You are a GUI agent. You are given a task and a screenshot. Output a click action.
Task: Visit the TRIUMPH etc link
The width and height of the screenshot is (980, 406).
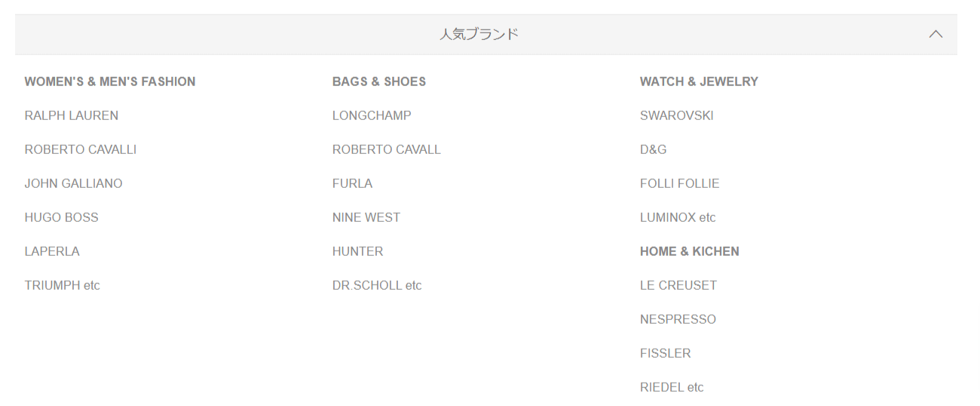62,285
